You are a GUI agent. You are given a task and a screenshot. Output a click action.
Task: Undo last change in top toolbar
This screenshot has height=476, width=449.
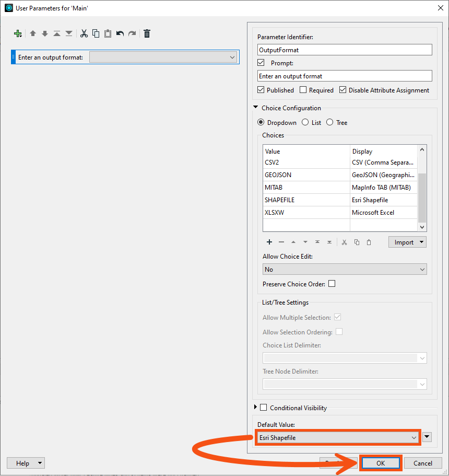coord(120,33)
